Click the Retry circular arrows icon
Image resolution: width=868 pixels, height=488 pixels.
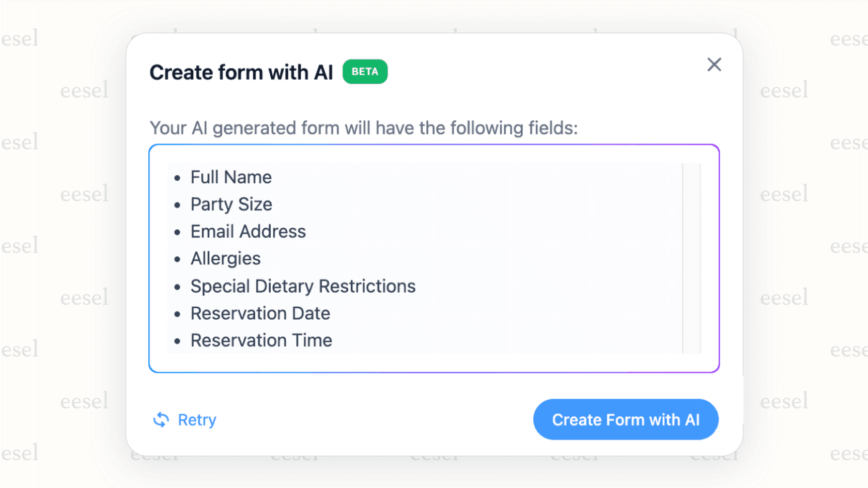(161, 420)
